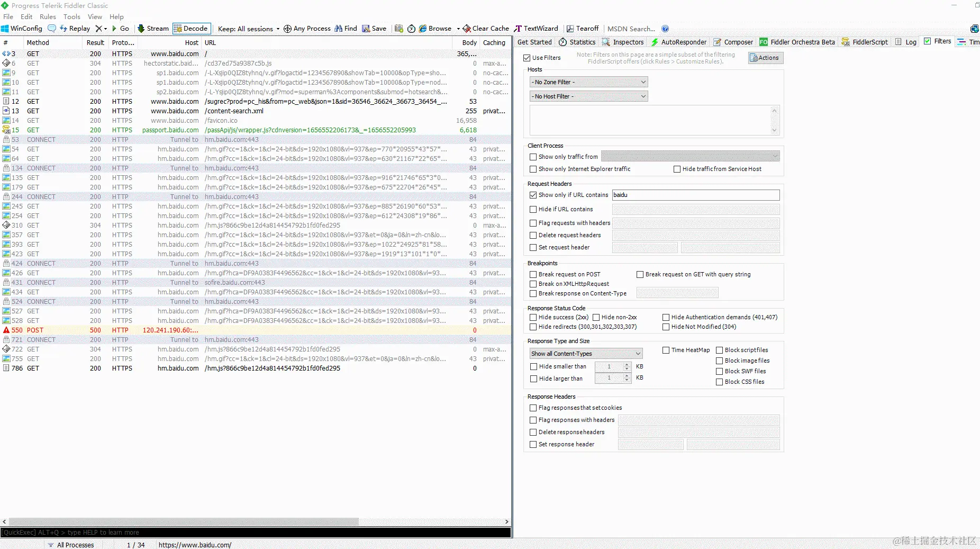The height and width of the screenshot is (549, 980).
Task: Open WinConfig from the toolbar
Action: click(22, 29)
